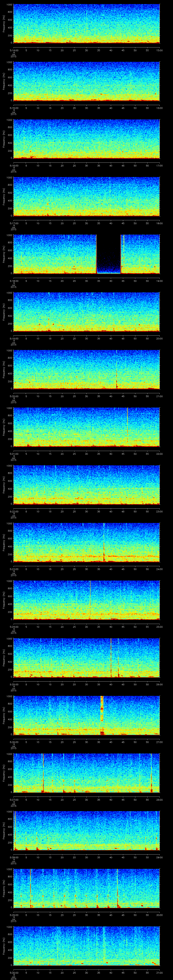
Task: Click the 40-second tick label under the 5:18:00 panel
Action: 111,281
